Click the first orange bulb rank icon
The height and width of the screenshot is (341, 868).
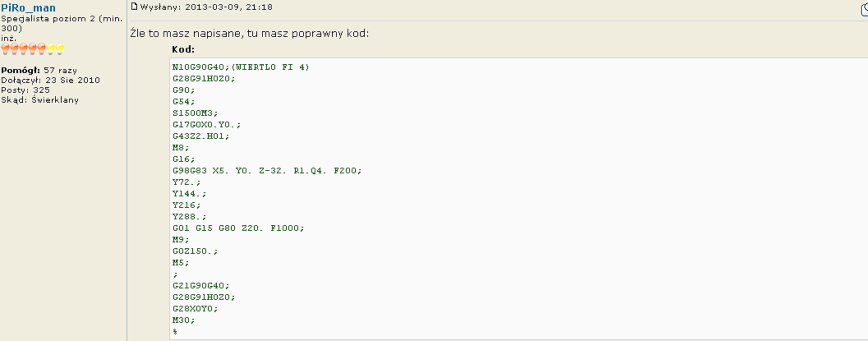coord(5,49)
